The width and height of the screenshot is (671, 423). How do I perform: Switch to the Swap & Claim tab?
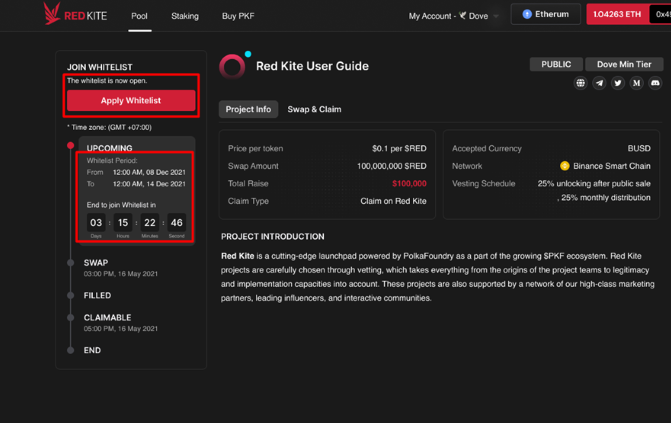[314, 109]
